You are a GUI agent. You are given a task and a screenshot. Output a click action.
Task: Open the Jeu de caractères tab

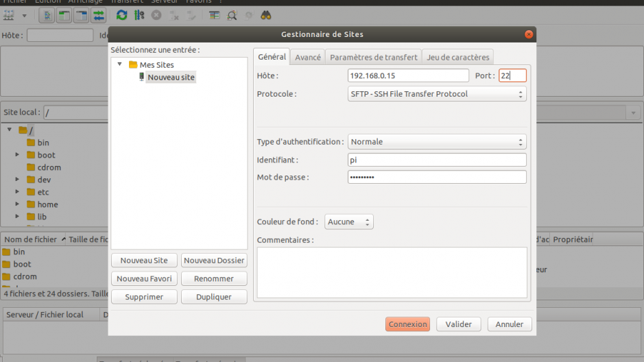pos(457,57)
